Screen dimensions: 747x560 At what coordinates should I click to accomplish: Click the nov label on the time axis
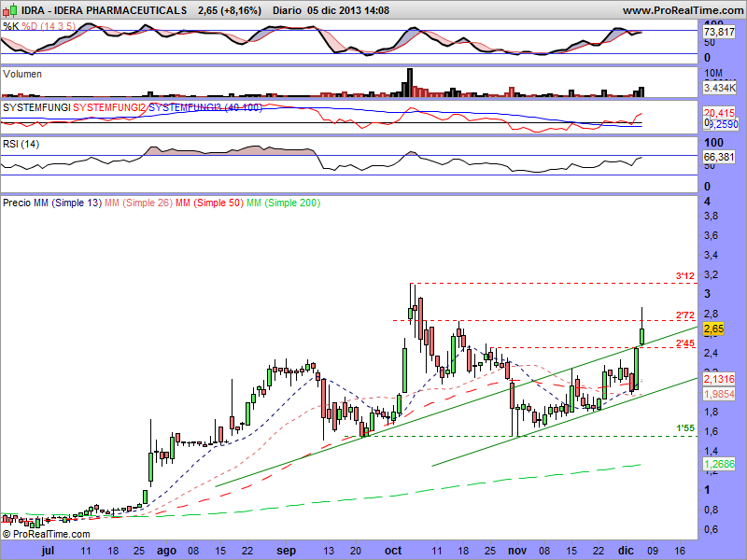pyautogui.click(x=517, y=551)
